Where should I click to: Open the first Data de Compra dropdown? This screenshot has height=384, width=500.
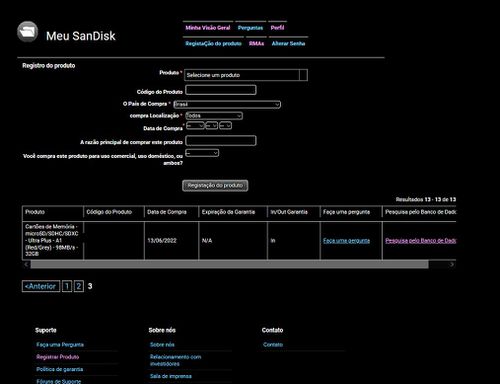(195, 126)
